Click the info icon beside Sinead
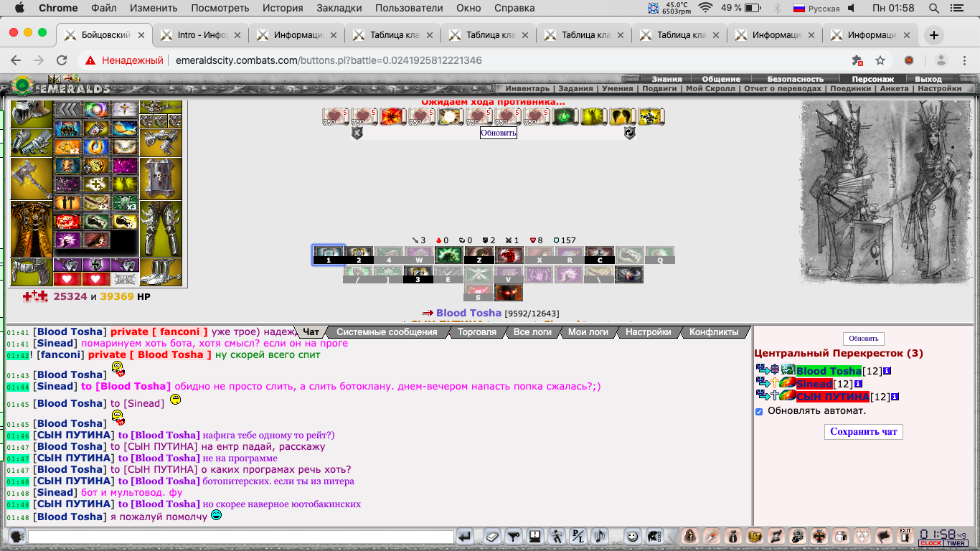Screen dimensions: 980x551 pyautogui.click(x=859, y=384)
